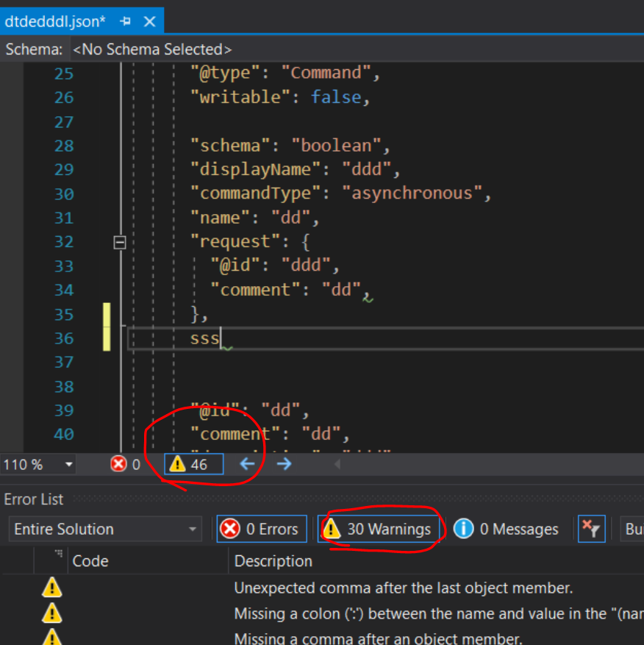Click the false value on line 26

pos(335,97)
